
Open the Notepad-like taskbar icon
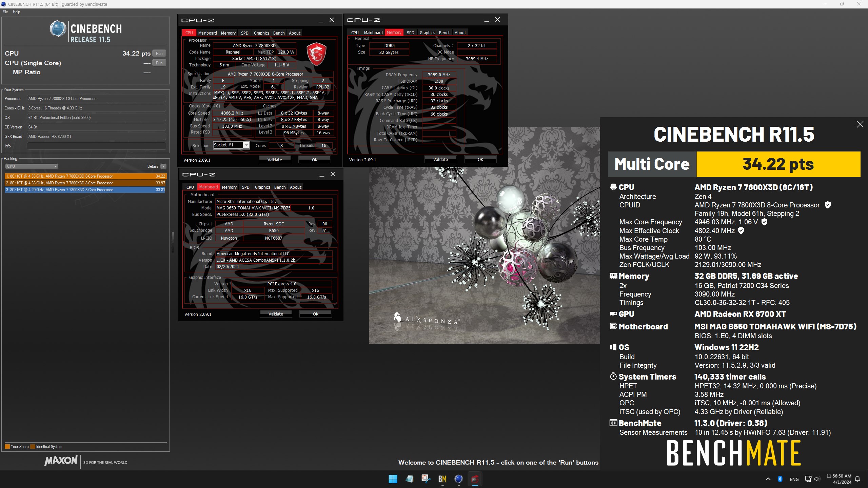click(x=409, y=479)
